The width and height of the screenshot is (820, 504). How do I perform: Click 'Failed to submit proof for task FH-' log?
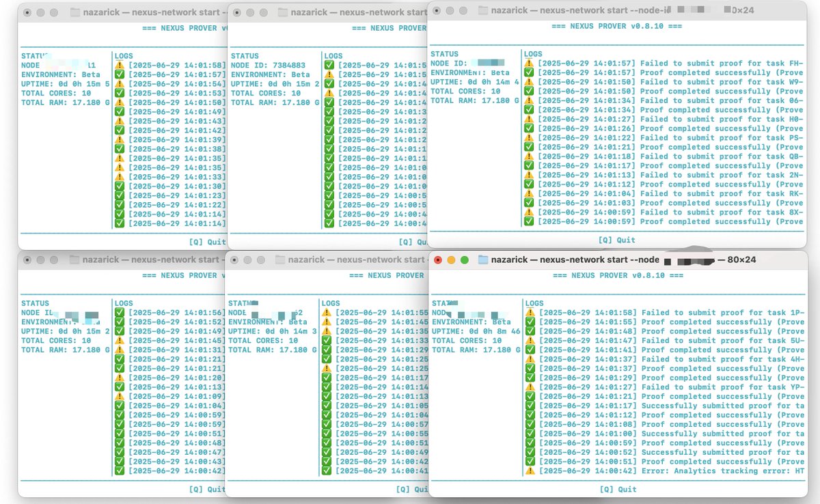[671, 64]
